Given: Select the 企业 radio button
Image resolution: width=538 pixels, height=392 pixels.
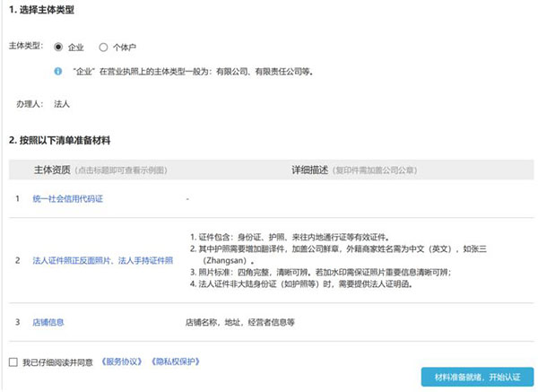Looking at the screenshot, I should (x=59, y=46).
